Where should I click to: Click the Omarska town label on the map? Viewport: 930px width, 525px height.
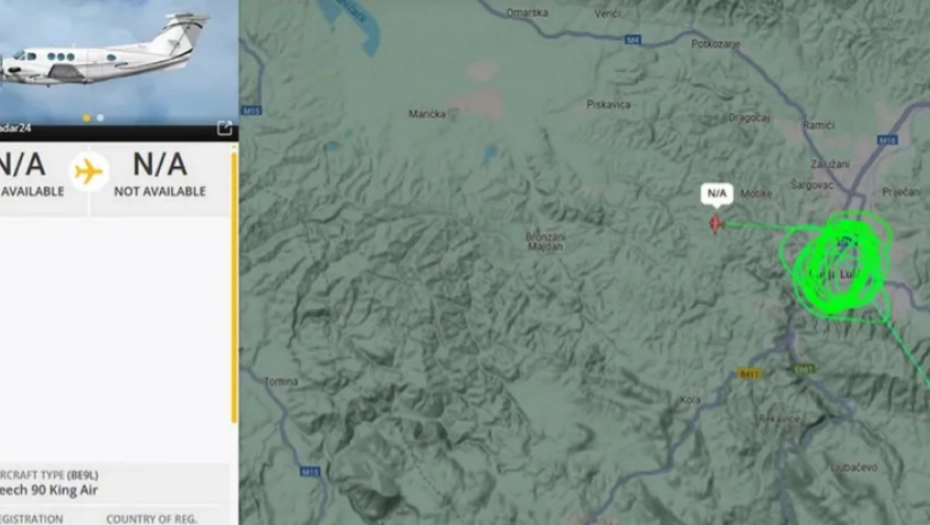527,13
